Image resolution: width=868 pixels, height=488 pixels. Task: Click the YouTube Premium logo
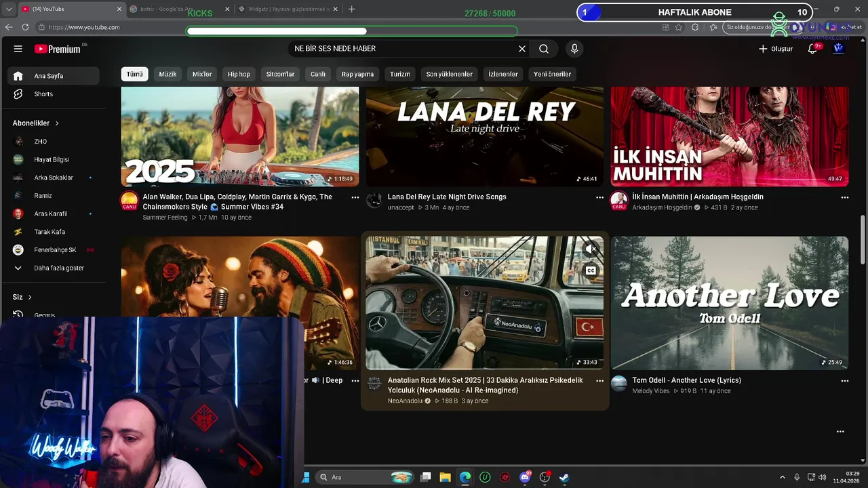[58, 49]
